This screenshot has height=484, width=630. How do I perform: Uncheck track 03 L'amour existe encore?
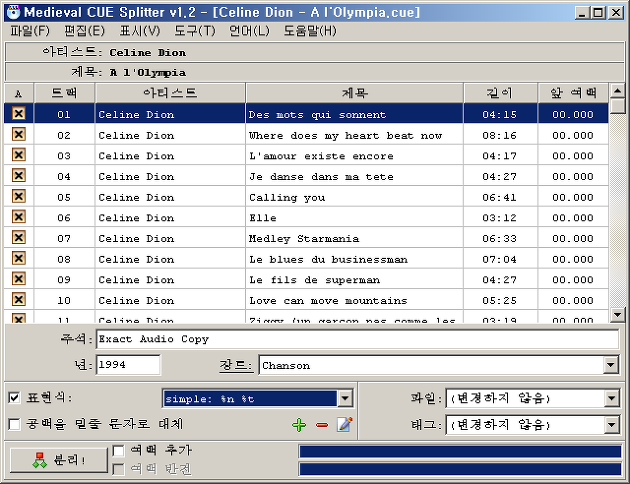pyautogui.click(x=18, y=155)
